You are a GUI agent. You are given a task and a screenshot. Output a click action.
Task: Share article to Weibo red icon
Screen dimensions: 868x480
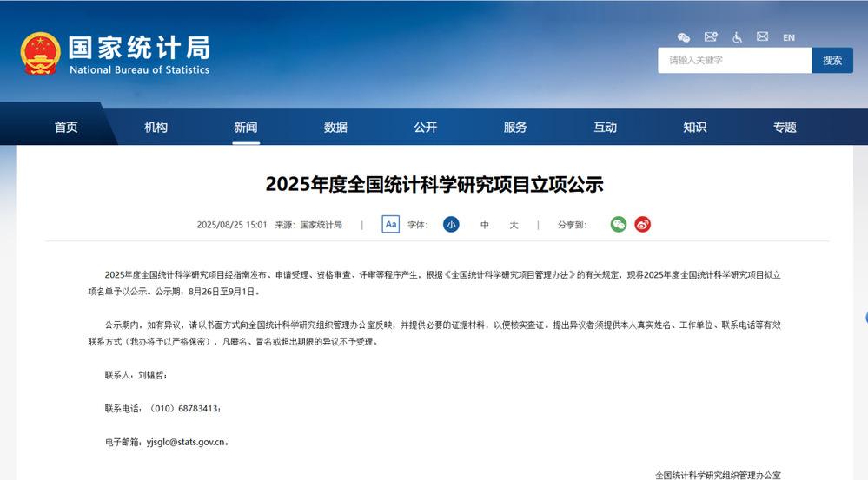click(642, 225)
